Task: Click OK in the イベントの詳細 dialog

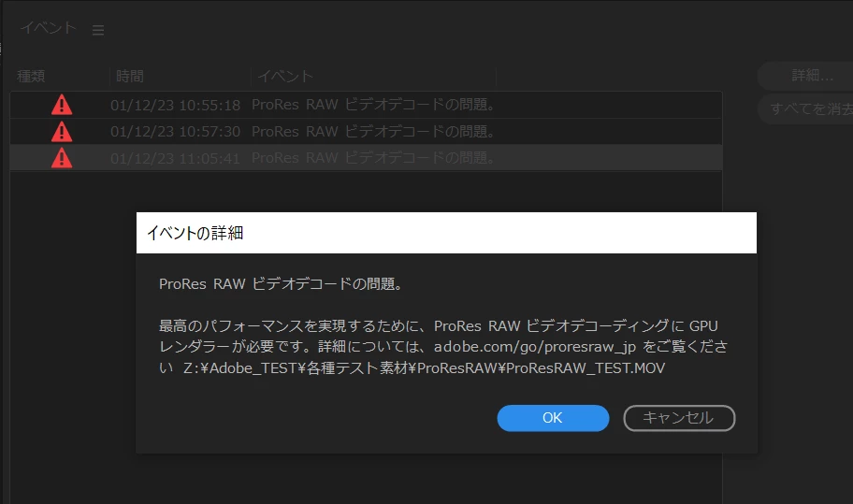Action: (x=553, y=418)
